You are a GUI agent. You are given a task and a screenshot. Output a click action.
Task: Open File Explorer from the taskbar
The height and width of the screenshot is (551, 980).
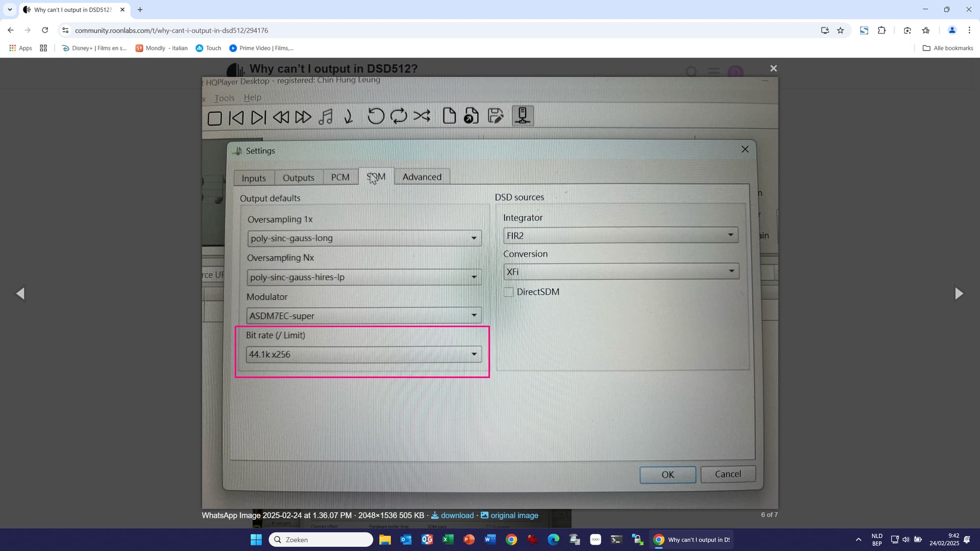coord(385,540)
